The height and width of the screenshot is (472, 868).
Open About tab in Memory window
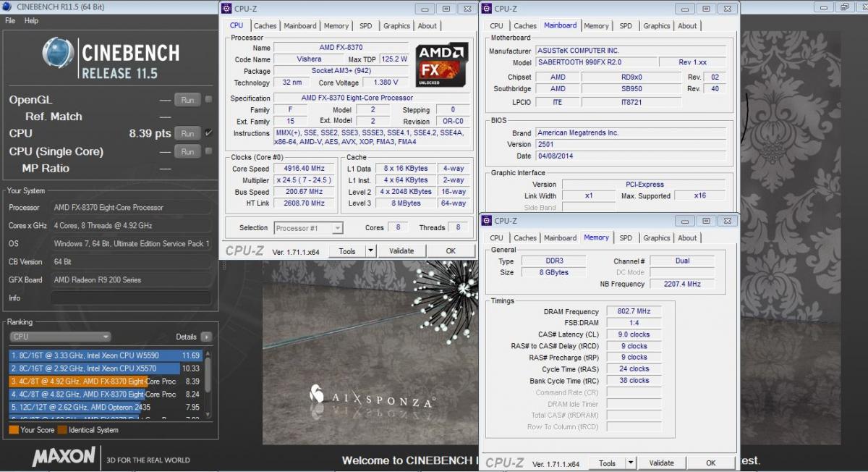687,237
